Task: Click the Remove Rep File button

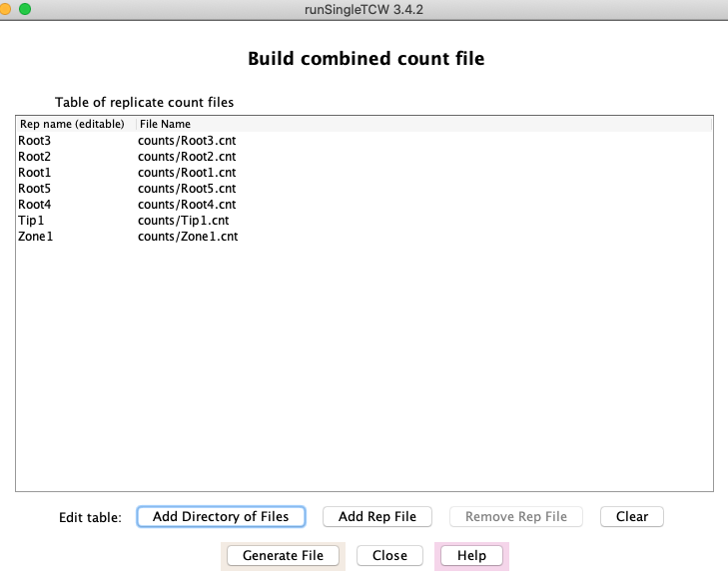Action: click(x=515, y=516)
